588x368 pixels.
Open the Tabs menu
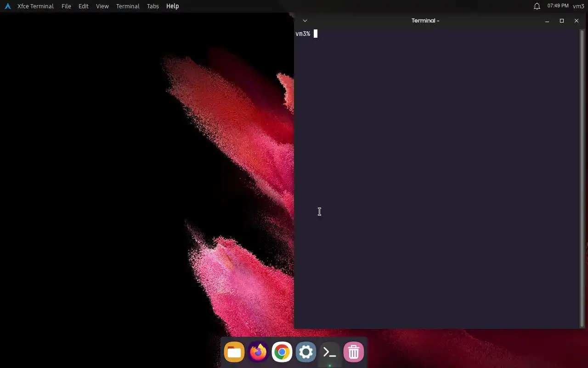point(153,6)
